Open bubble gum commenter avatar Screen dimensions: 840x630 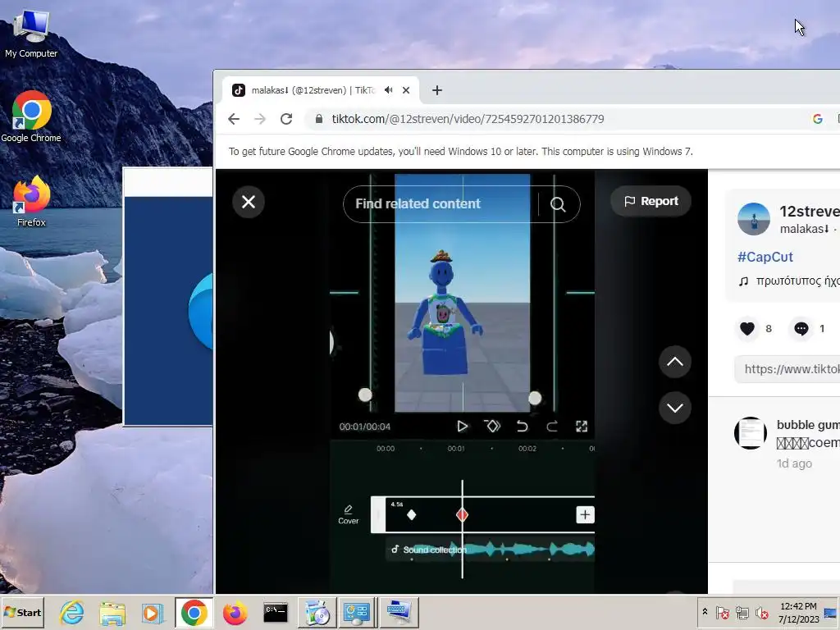[750, 433]
